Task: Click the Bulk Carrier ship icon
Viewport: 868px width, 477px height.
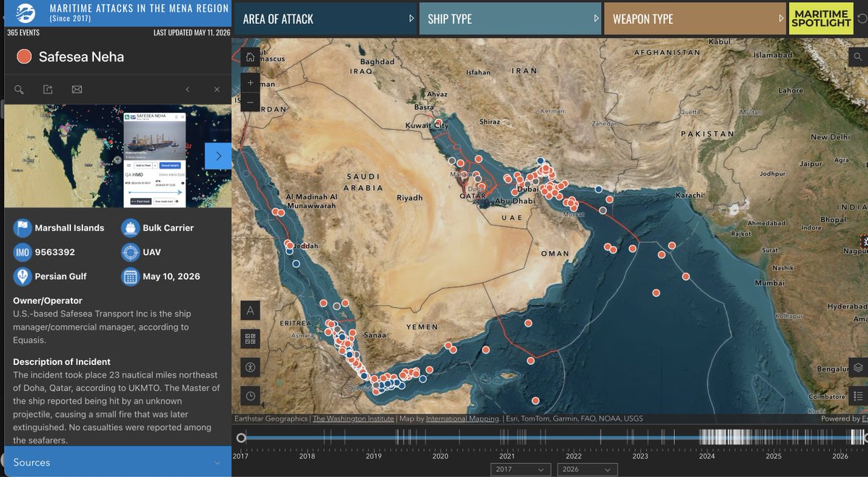Action: coord(130,228)
